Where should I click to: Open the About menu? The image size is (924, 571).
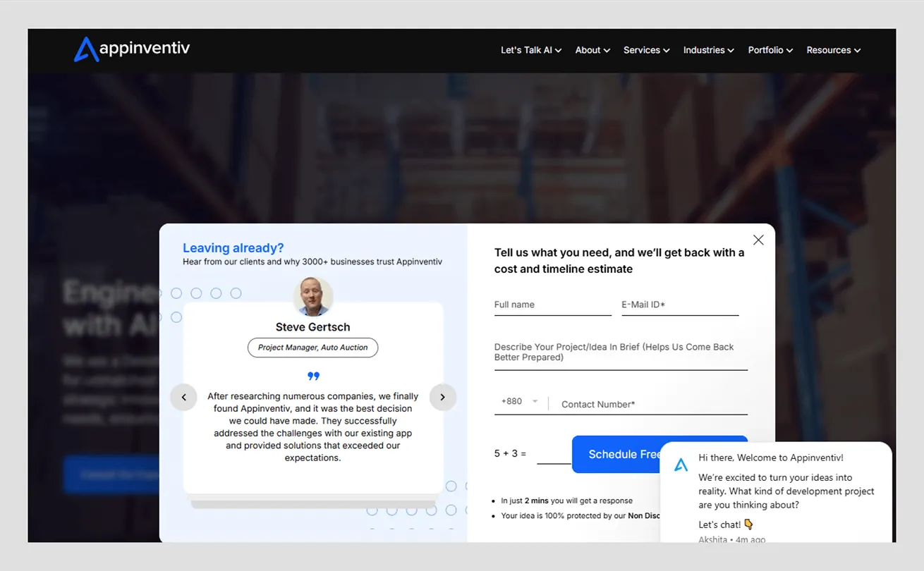[x=592, y=50]
